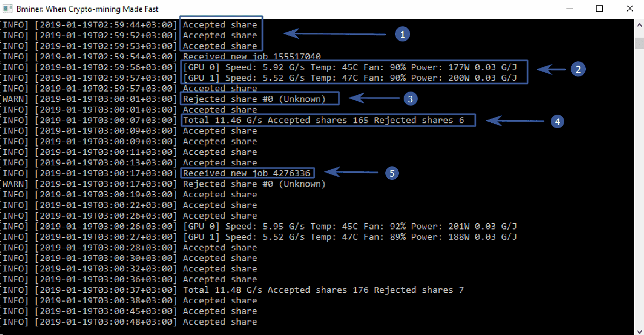Maximize the Bminer console window
This screenshot has height=335, width=644.
599,9
